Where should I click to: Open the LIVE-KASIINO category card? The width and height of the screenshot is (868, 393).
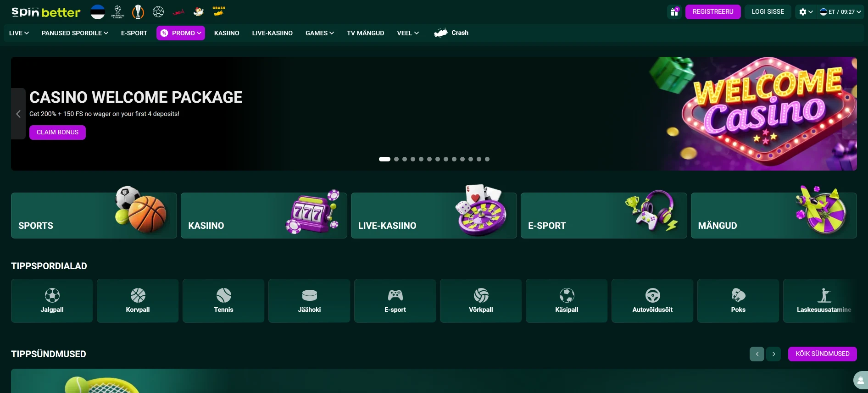point(434,216)
